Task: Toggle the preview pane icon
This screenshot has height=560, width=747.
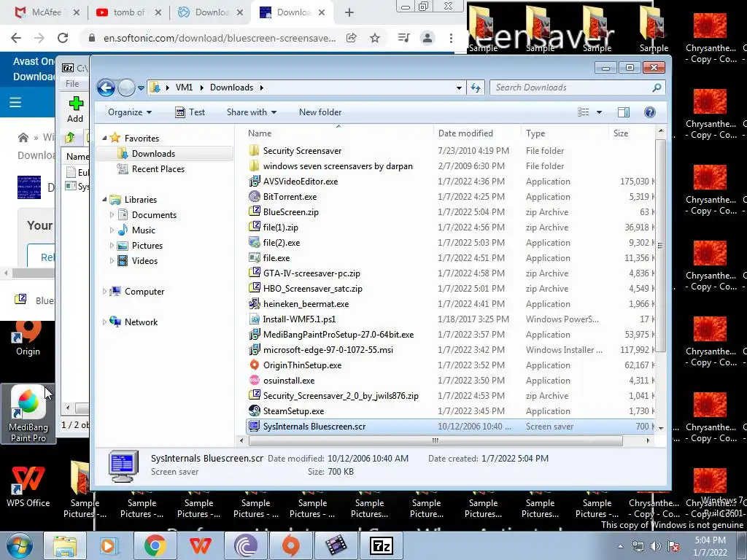Action: coord(624,112)
